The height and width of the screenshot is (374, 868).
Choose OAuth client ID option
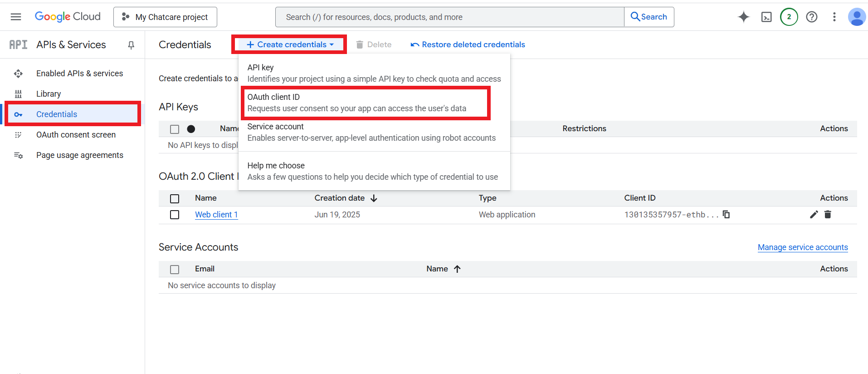coord(374,103)
